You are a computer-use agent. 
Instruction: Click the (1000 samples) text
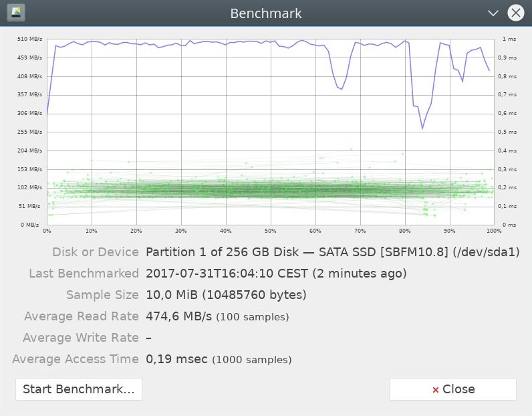point(252,360)
